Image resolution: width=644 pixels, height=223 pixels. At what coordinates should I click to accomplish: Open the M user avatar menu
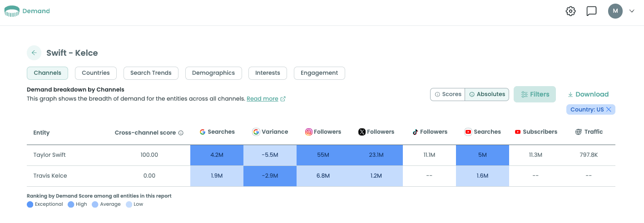click(615, 11)
